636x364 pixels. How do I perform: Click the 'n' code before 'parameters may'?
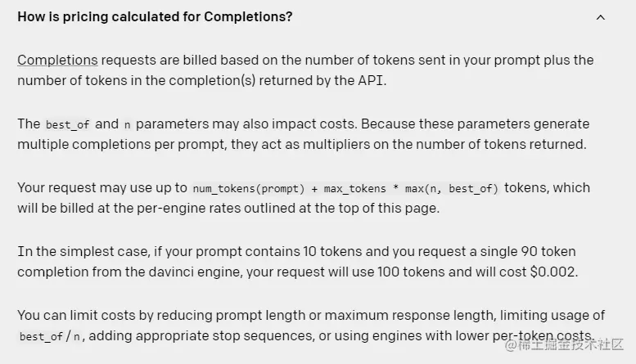[x=127, y=125]
